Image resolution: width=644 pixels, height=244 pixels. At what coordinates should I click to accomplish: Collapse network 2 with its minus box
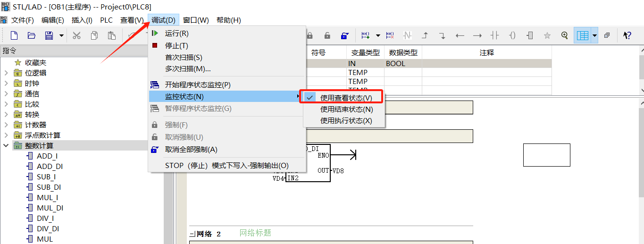coord(192,234)
